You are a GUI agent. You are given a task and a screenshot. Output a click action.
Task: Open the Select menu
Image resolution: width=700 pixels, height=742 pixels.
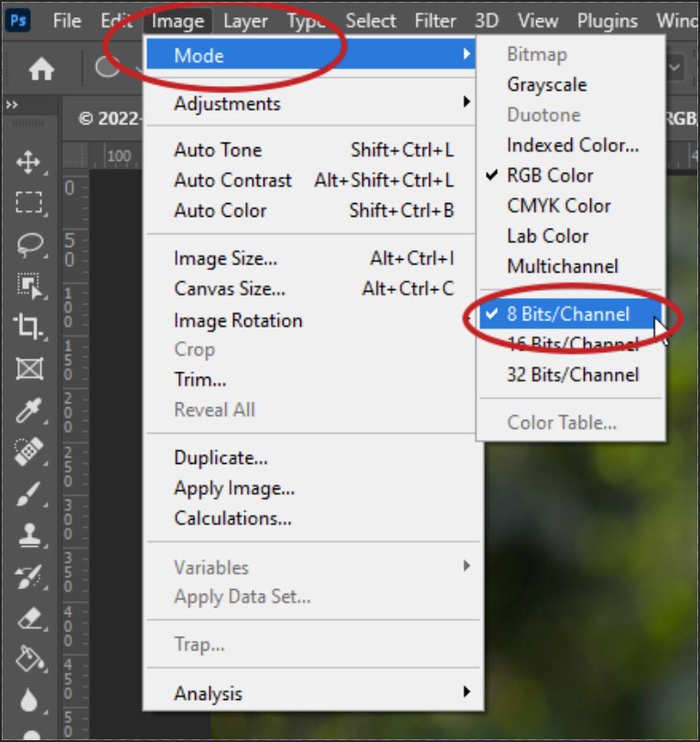pyautogui.click(x=371, y=20)
